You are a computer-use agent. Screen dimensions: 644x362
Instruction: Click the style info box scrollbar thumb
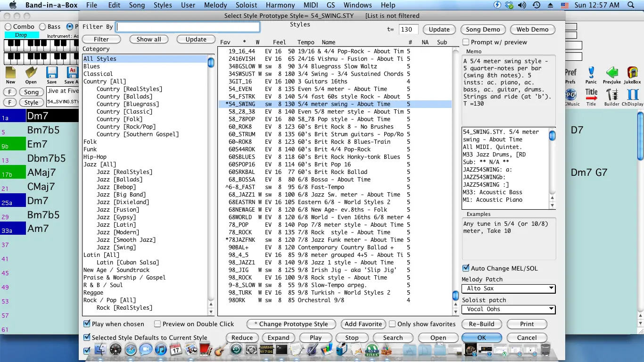(x=552, y=136)
